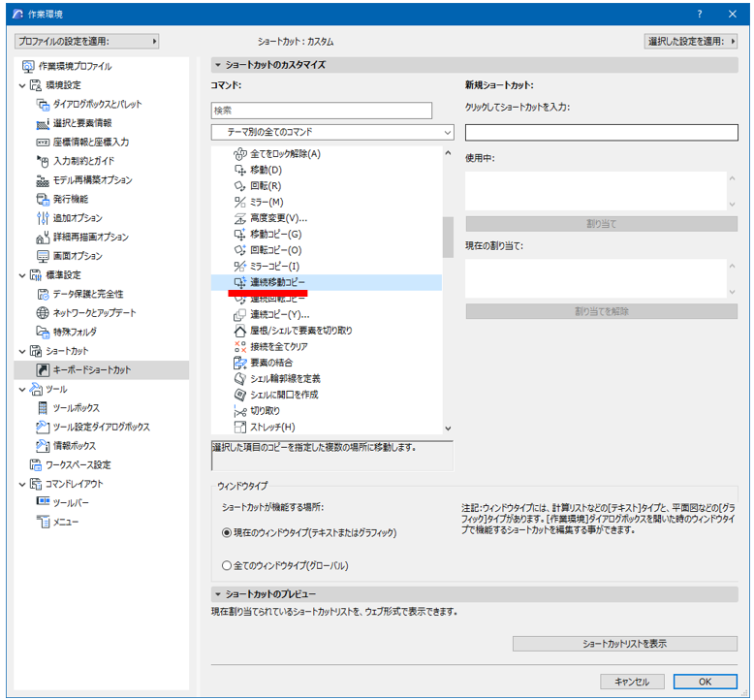This screenshot has height=700, width=754.
Task: Select 現在のウィンドウタイプ radio button
Action: pos(227,532)
